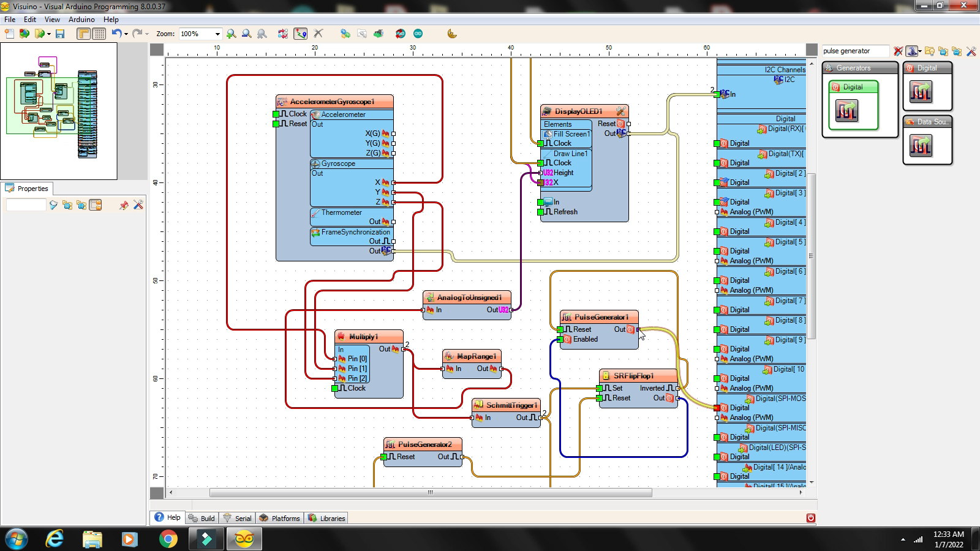The width and height of the screenshot is (980, 551).
Task: Create a new project
Action: coord(9,34)
